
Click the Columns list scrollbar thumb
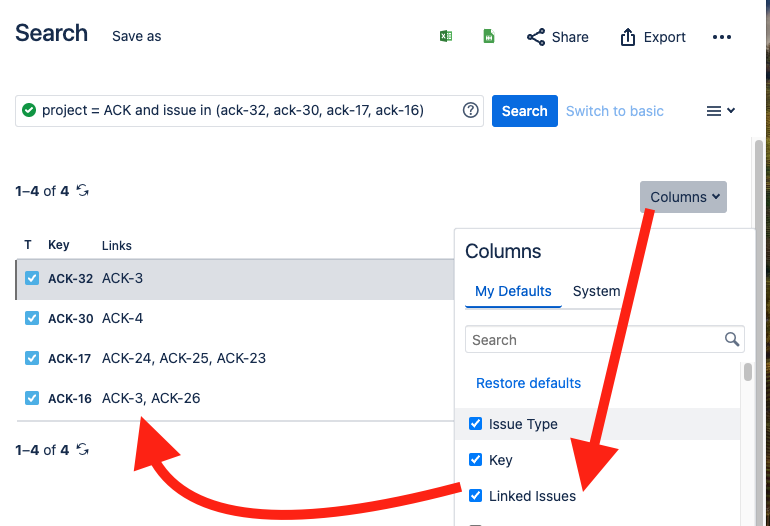747,372
